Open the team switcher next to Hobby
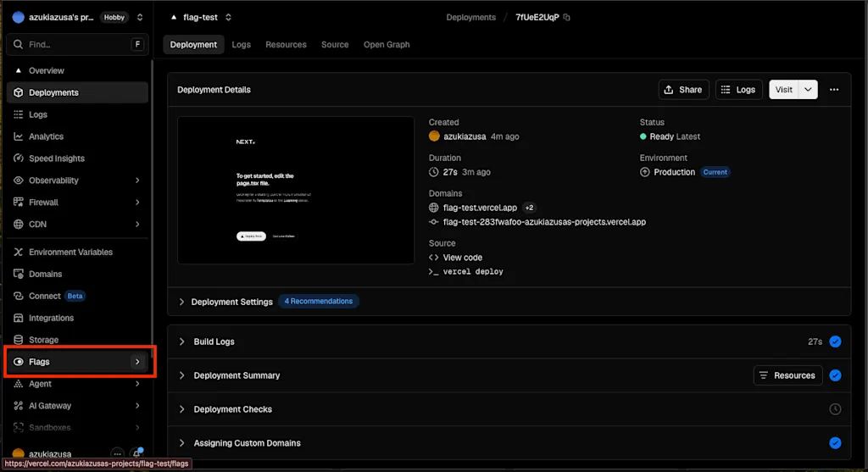Screen dimensions: 868x472 (140, 17)
